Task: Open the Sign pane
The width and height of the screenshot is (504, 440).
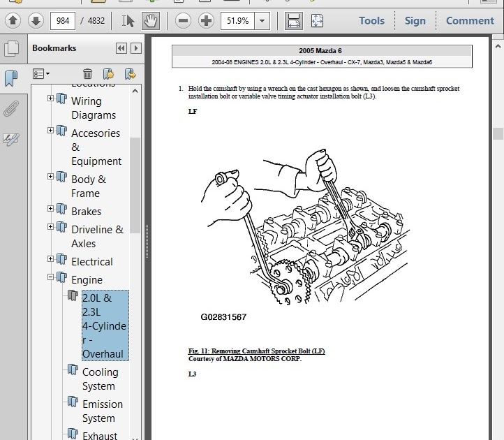Action: coord(415,21)
